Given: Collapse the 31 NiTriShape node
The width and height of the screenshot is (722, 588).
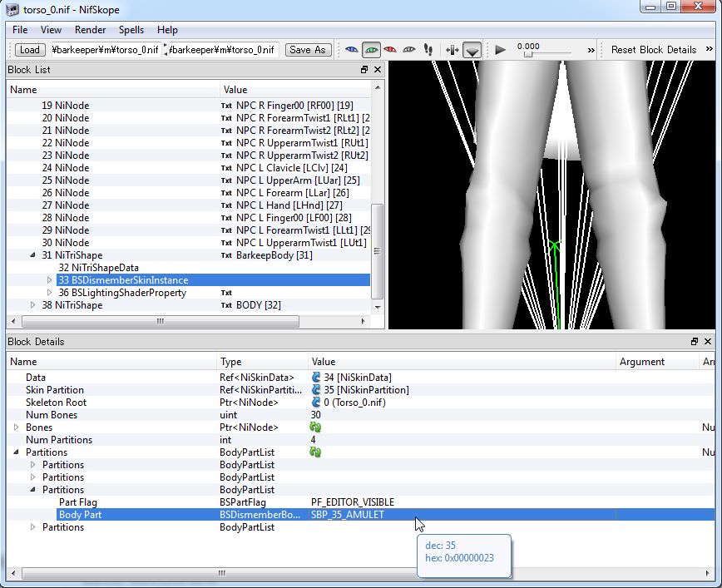Looking at the screenshot, I should pyautogui.click(x=32, y=255).
